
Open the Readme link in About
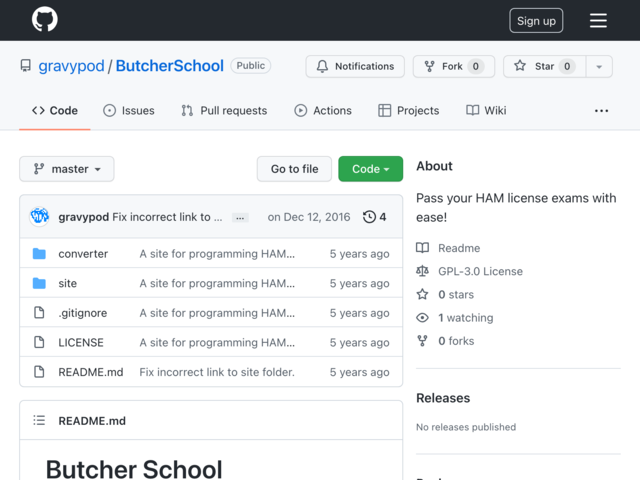(459, 248)
